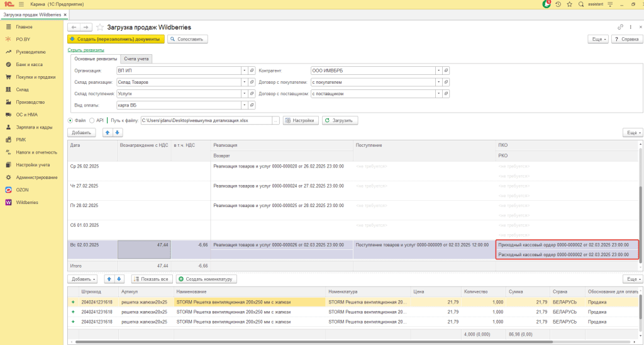This screenshot has height=345, width=644.
Task: Open Справка help button
Action: click(627, 39)
